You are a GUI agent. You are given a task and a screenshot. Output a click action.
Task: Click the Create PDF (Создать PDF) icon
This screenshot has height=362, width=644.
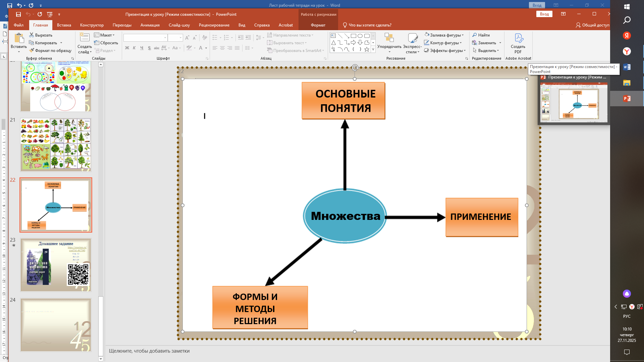[x=518, y=39]
